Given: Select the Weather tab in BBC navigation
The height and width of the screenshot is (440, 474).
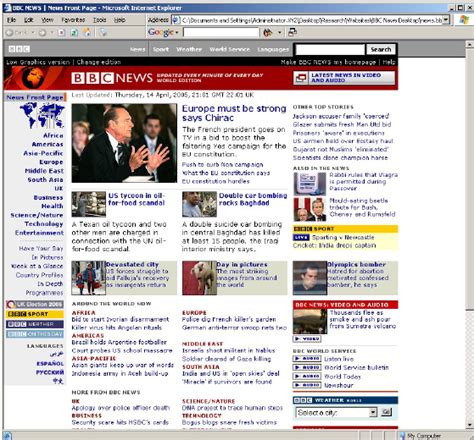Looking at the screenshot, I should [189, 49].
